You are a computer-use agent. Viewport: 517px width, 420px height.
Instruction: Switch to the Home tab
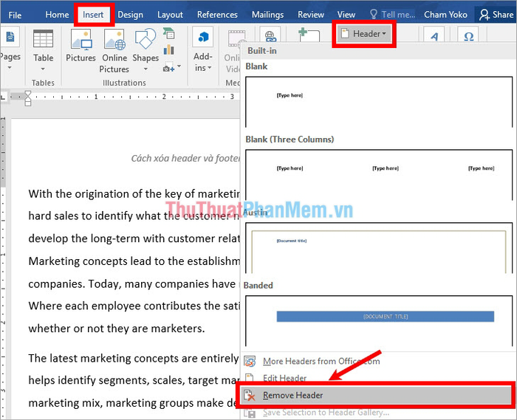pos(57,15)
